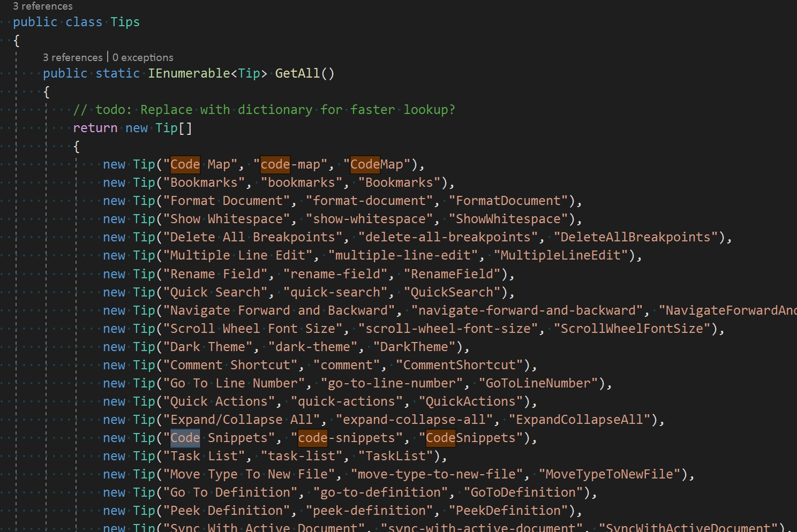797x532 pixels.
Task: Click the "quick-search" string literal
Action: click(335, 292)
